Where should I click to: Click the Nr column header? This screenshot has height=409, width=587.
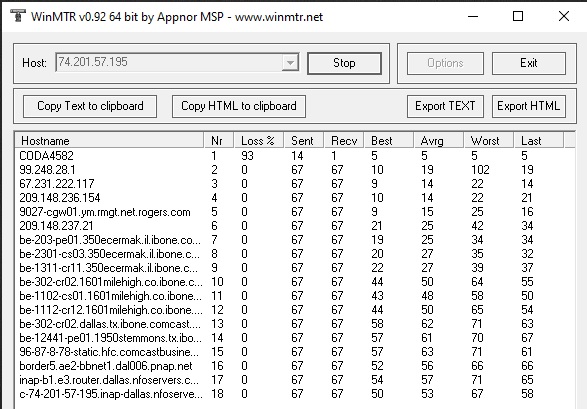coord(219,141)
